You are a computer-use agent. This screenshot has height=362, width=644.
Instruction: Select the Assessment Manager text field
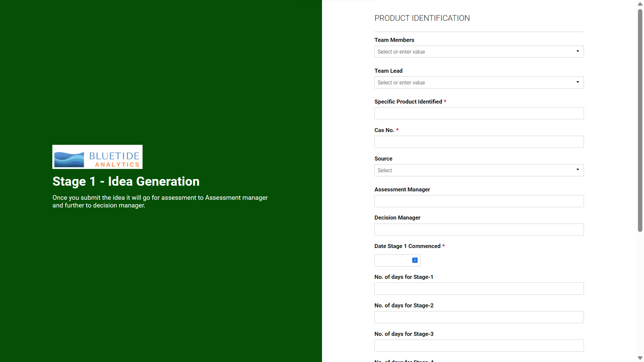(479, 201)
